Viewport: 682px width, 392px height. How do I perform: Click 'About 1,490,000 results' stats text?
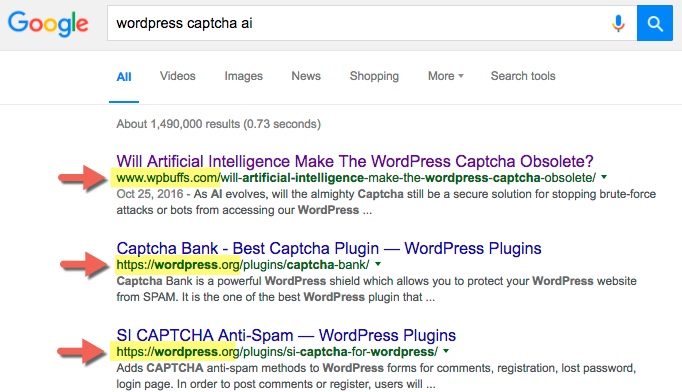218,124
